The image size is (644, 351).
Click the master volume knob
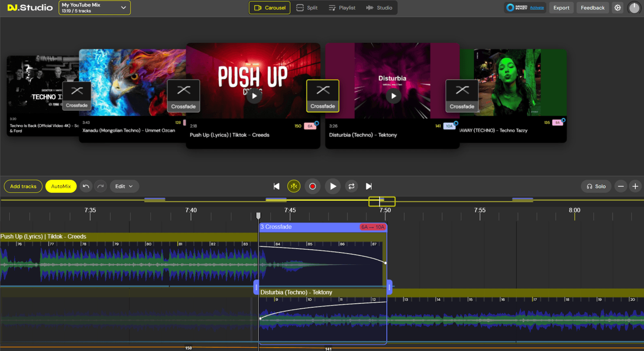coord(634,8)
